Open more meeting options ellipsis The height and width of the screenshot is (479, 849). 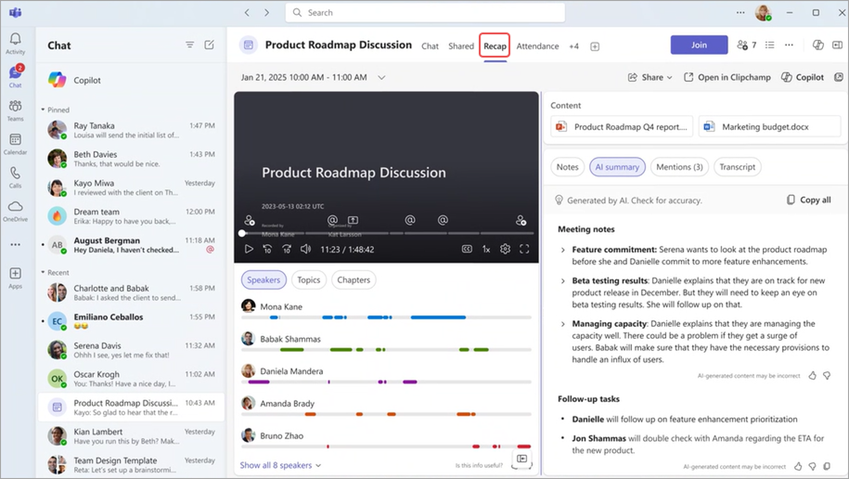point(789,45)
